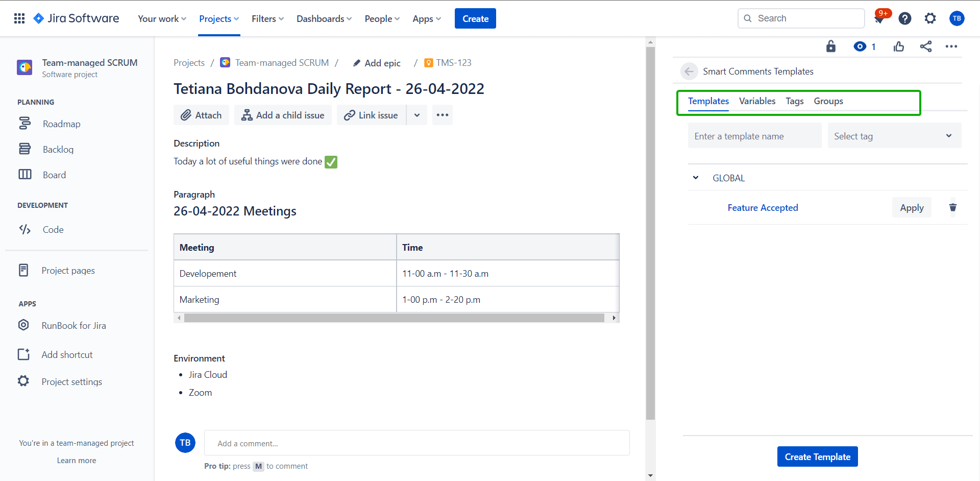The width and height of the screenshot is (980, 481).
Task: Open the help question mark icon
Action: (x=904, y=19)
